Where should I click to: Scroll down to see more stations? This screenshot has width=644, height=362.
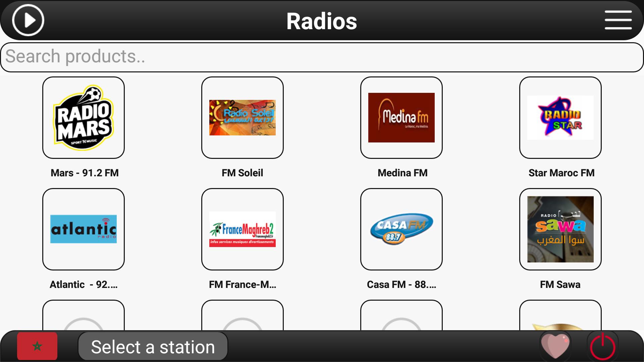(322, 199)
